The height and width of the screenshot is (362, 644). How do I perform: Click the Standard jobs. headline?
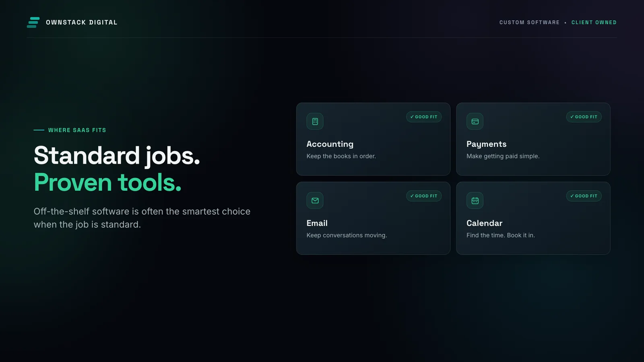pos(117,156)
